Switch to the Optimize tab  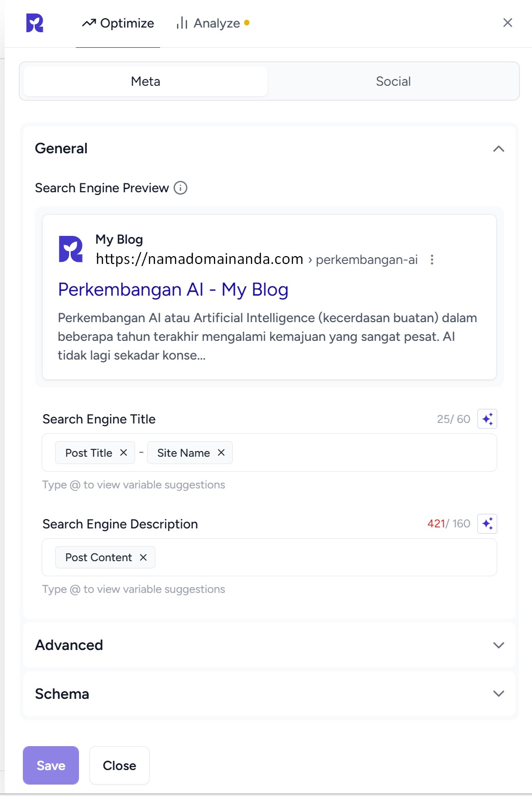[x=118, y=23]
